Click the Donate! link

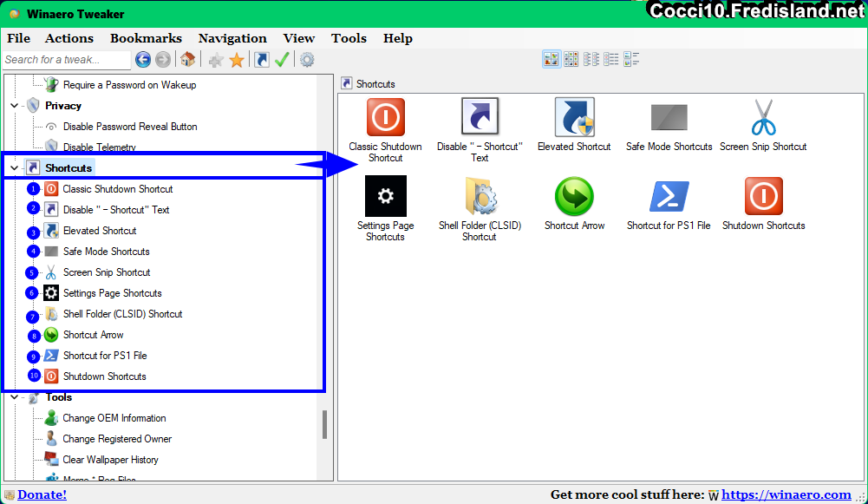42,494
